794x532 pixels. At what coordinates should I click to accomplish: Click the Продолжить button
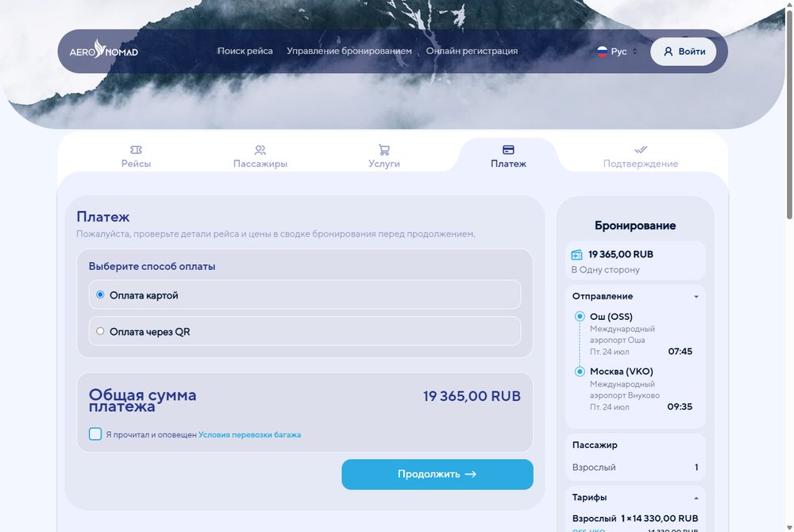click(437, 474)
